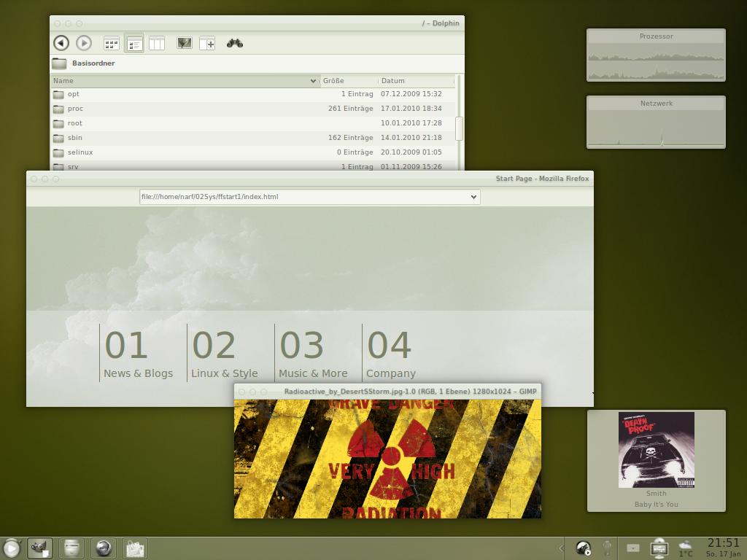Switch Dolphin to details view mode
The image size is (747, 560).
[134, 44]
